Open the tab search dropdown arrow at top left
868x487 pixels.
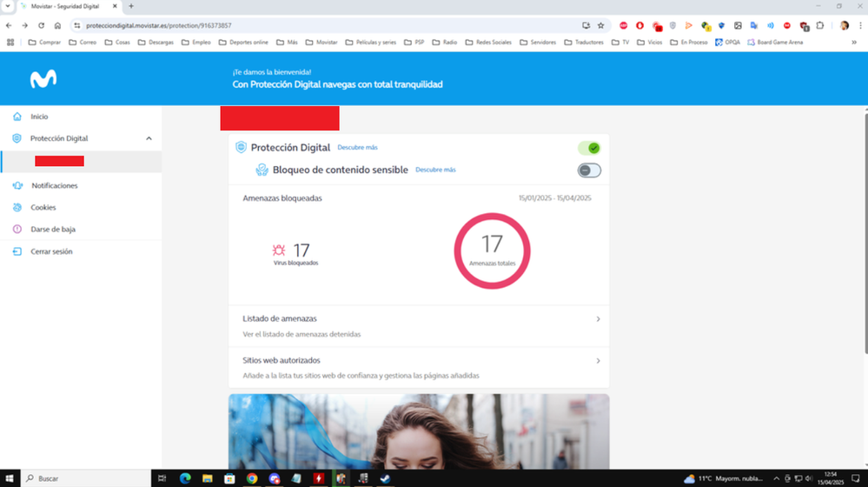tap(8, 6)
